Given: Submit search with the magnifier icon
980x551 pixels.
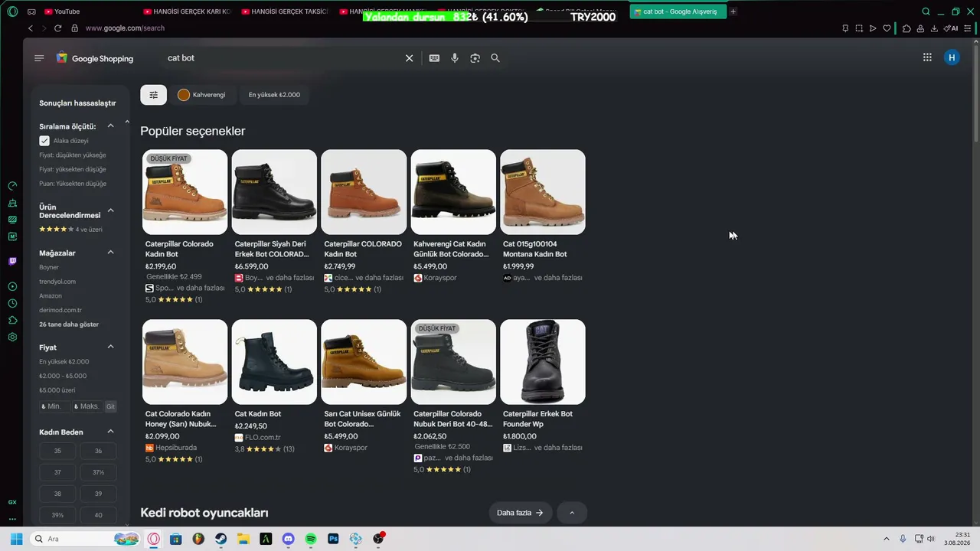Looking at the screenshot, I should coord(495,58).
